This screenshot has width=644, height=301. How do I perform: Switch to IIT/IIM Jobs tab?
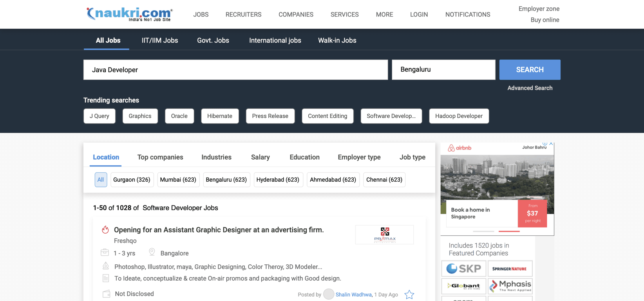160,40
